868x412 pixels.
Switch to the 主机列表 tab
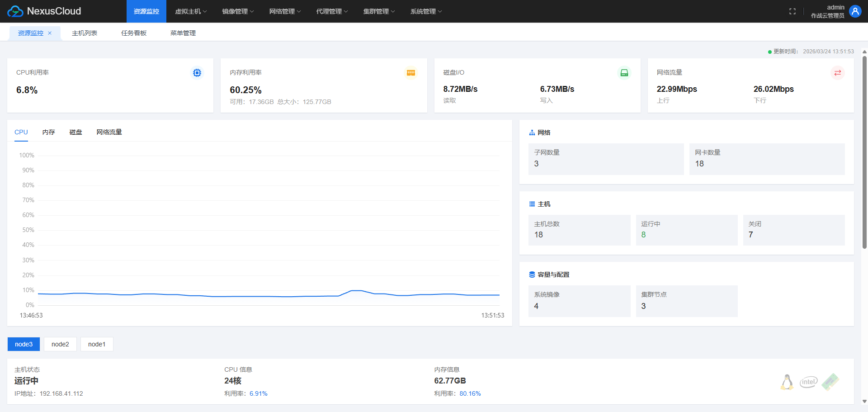(x=85, y=33)
